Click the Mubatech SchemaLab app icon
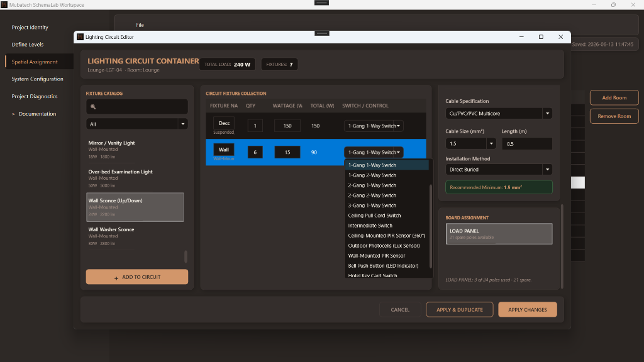This screenshot has height=362, width=644. coord(4,4)
